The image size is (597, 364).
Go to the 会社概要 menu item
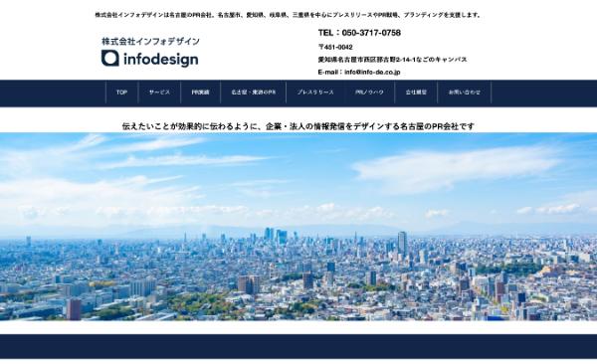[x=416, y=92]
